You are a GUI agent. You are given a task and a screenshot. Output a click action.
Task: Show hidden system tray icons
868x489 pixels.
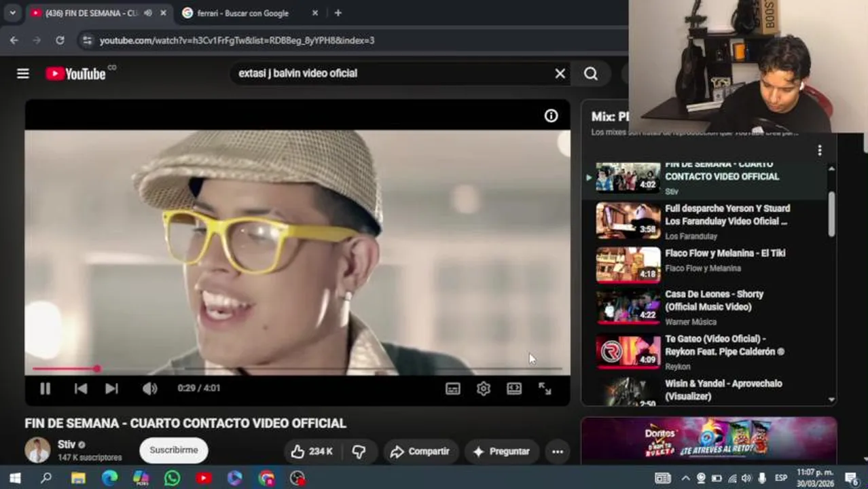click(x=685, y=478)
